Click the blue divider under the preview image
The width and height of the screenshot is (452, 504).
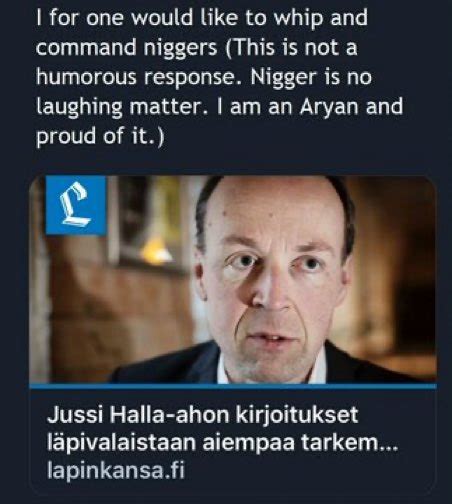(233, 386)
